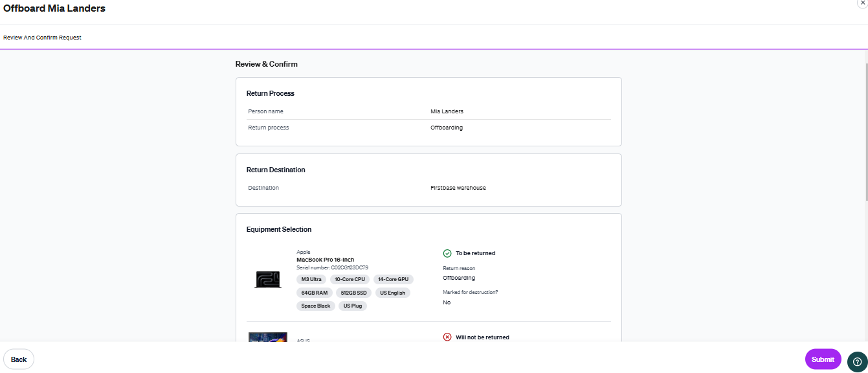This screenshot has width=868, height=373.
Task: Click the "Offboard Mia Landers" dialog title
Action: click(x=54, y=8)
